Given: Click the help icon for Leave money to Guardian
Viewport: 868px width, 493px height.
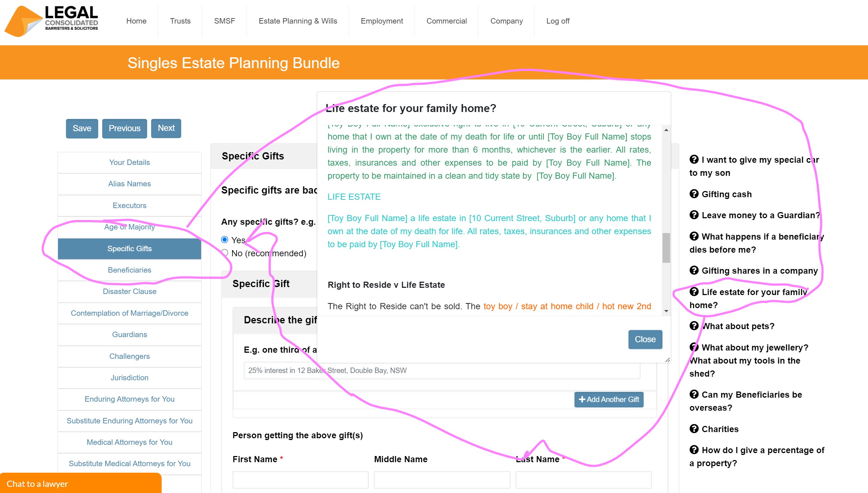Looking at the screenshot, I should click(x=693, y=215).
